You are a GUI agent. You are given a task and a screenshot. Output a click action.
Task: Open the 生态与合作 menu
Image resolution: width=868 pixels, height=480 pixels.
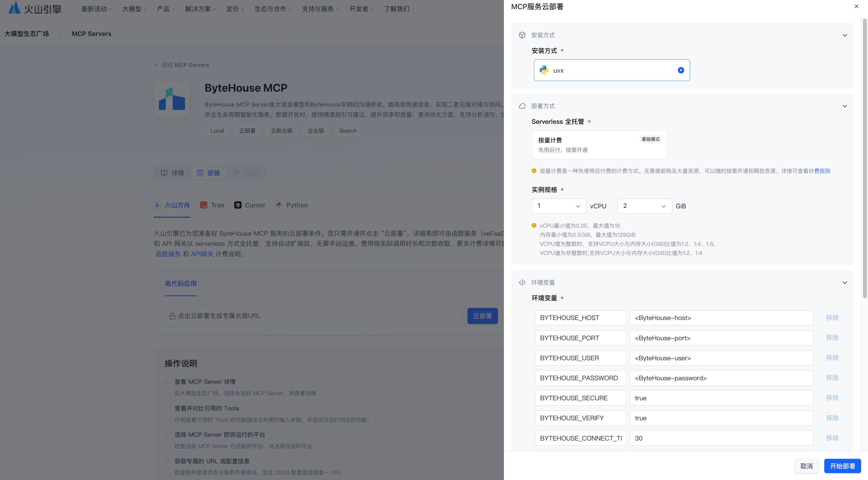(273, 9)
